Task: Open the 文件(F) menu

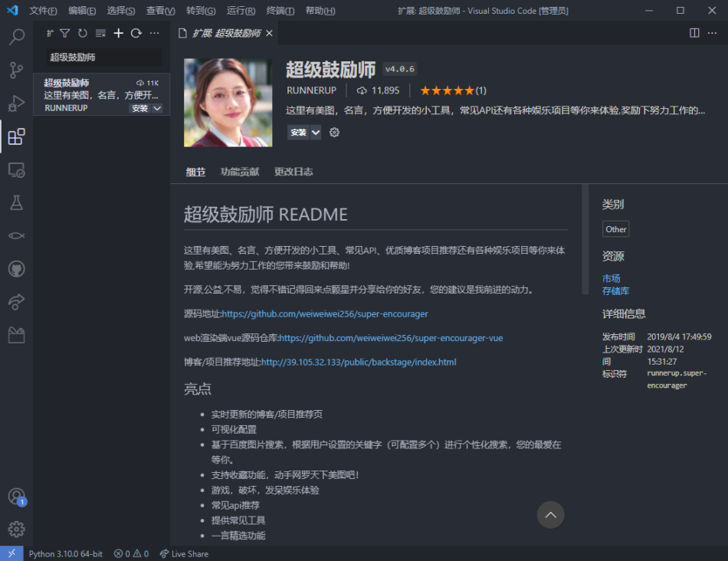Action: coord(43,11)
